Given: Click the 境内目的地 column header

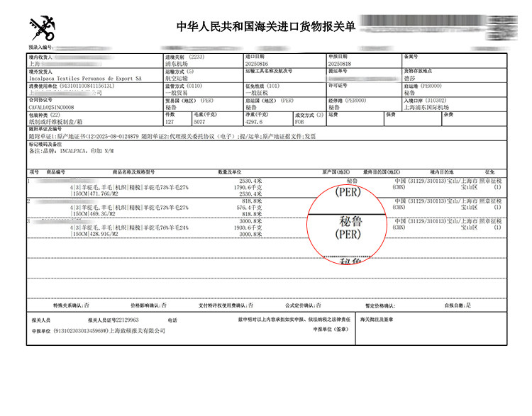Looking at the screenshot, I should click(x=442, y=172).
